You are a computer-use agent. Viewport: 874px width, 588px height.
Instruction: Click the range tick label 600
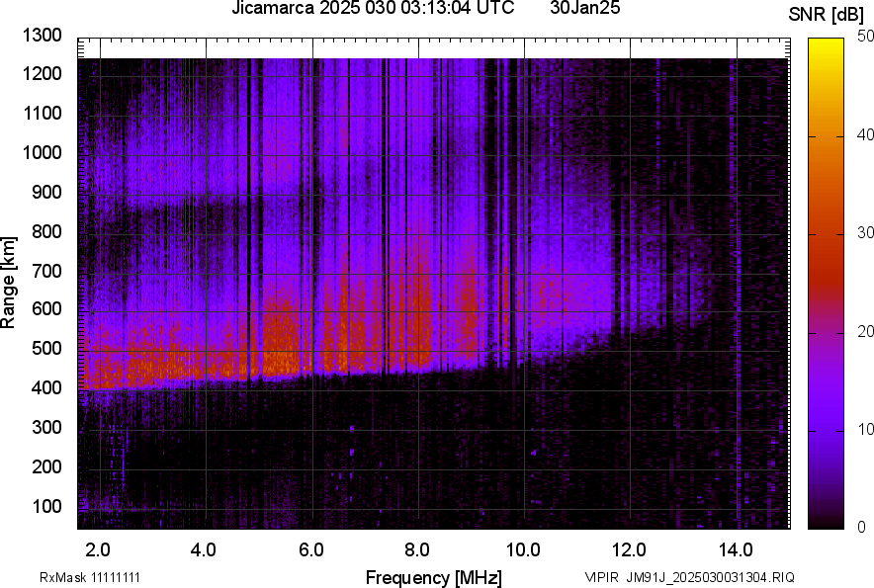pyautogui.click(x=46, y=308)
